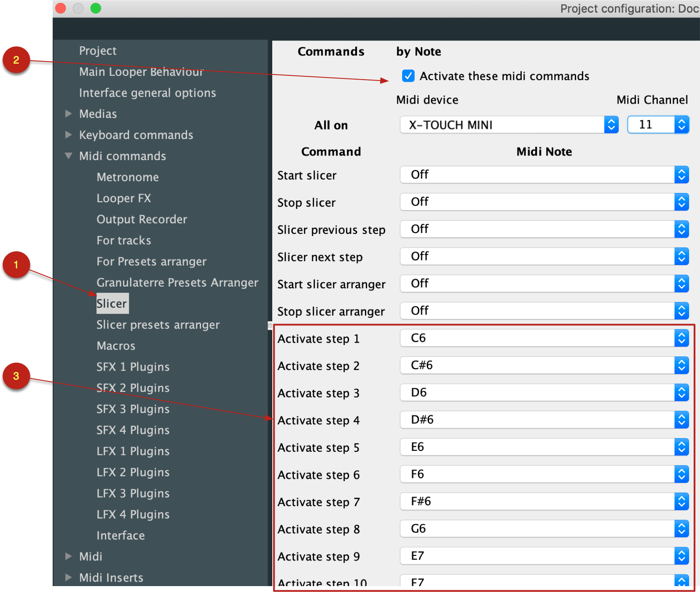Viewport: 700px width, 592px height.
Task: Select SFX 4 Plugins entry
Action: click(x=133, y=430)
